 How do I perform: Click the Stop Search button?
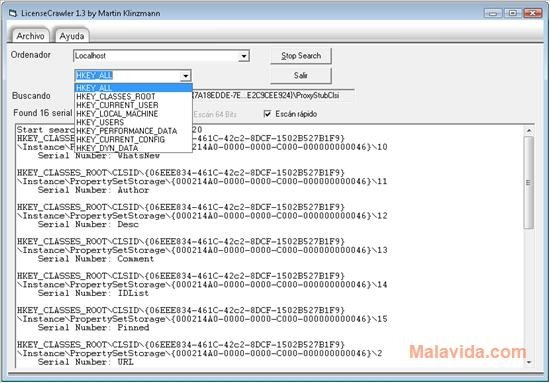[x=301, y=56]
